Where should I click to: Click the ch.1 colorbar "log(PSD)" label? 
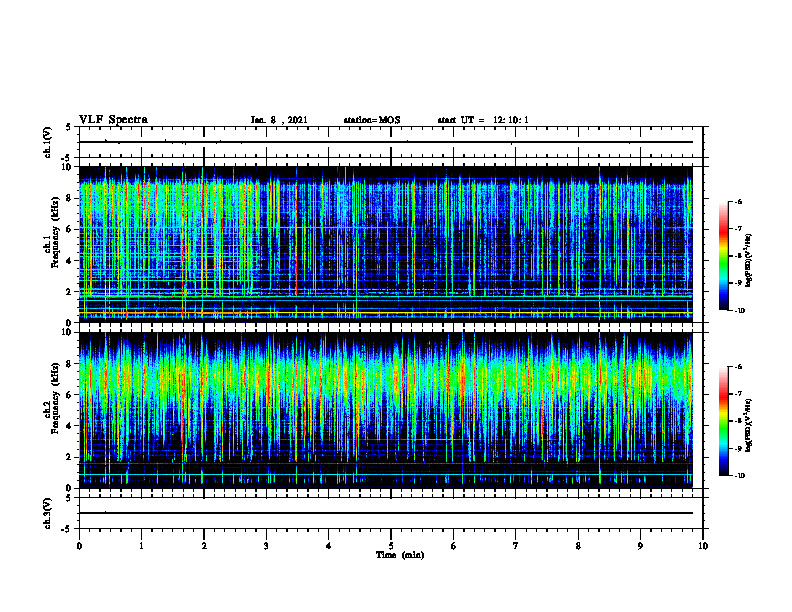[x=748, y=260]
